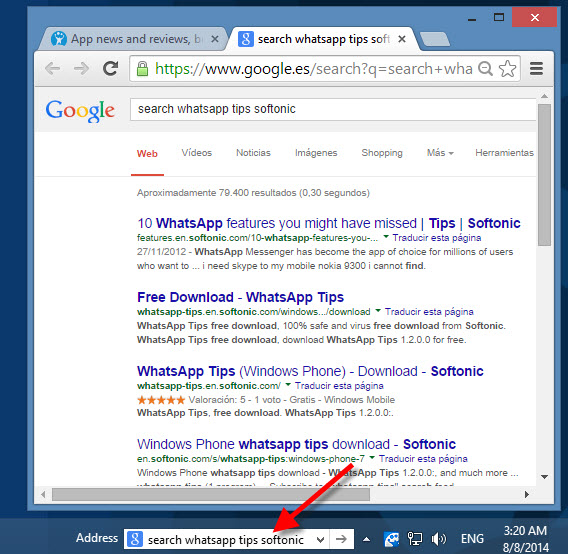Close the search whatsapp tips tab

(x=402, y=39)
